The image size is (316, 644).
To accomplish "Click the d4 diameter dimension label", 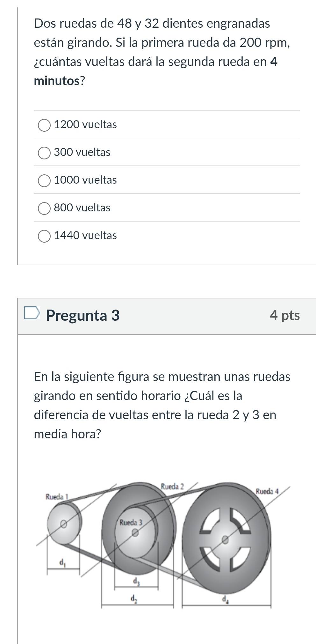I will 225,600.
